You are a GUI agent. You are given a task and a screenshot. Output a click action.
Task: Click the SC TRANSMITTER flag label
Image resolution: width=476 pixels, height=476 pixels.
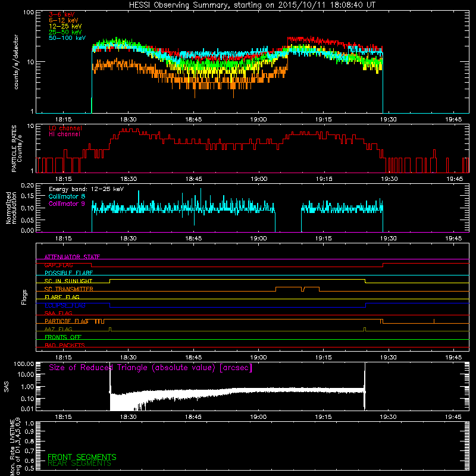pyautogui.click(x=69, y=289)
